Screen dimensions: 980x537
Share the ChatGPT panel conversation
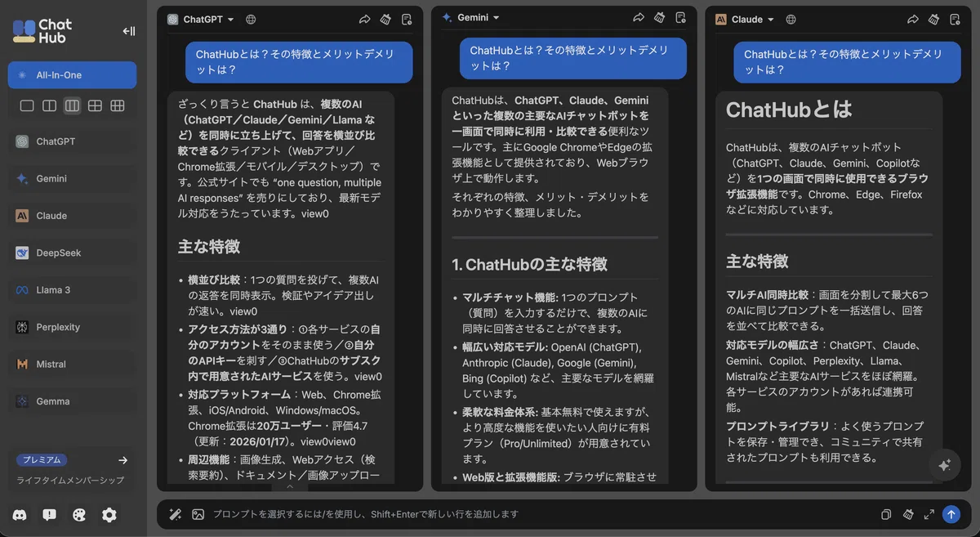click(364, 19)
